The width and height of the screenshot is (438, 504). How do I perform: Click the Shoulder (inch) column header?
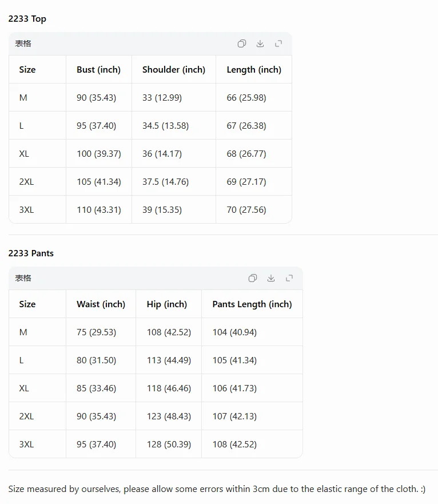[174, 69]
